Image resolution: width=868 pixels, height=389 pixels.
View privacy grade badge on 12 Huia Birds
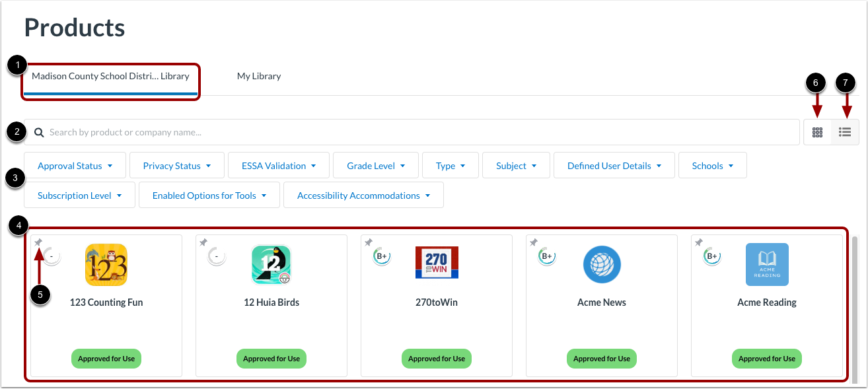(x=217, y=256)
